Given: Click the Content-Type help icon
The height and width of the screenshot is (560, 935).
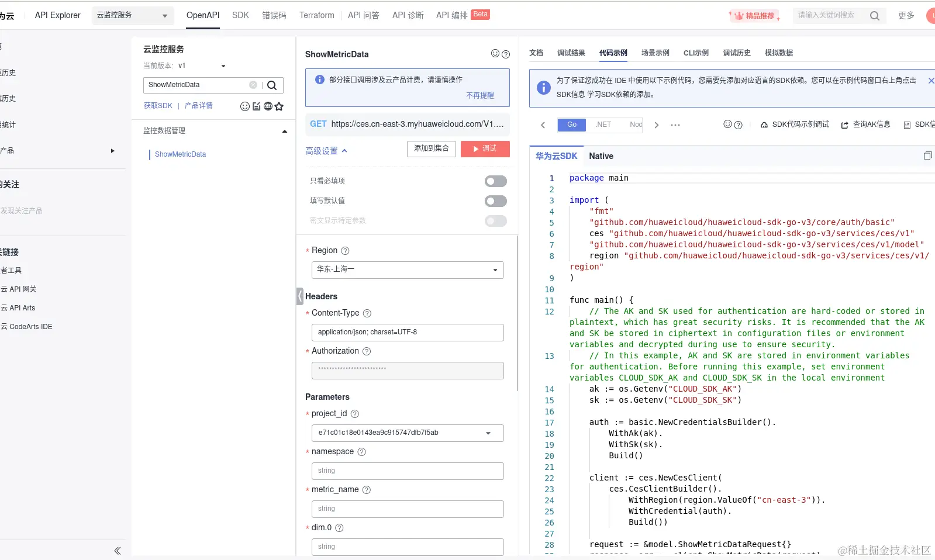Looking at the screenshot, I should (x=367, y=313).
